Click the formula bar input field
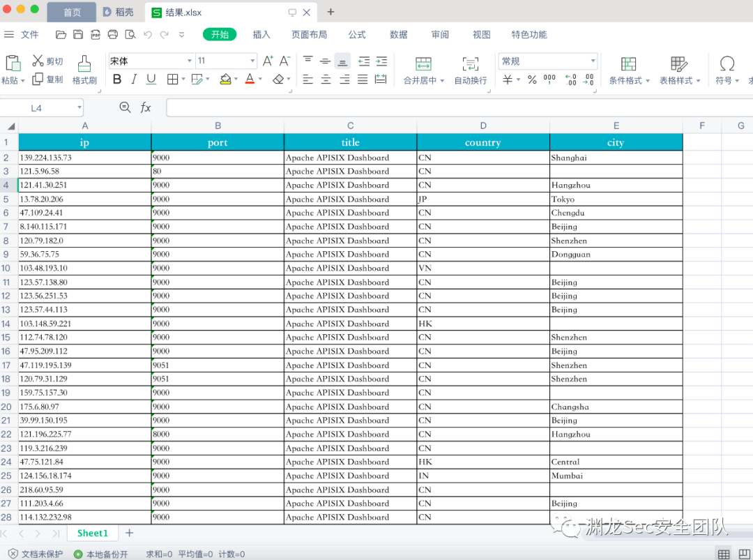The width and height of the screenshot is (753, 560). (x=459, y=107)
